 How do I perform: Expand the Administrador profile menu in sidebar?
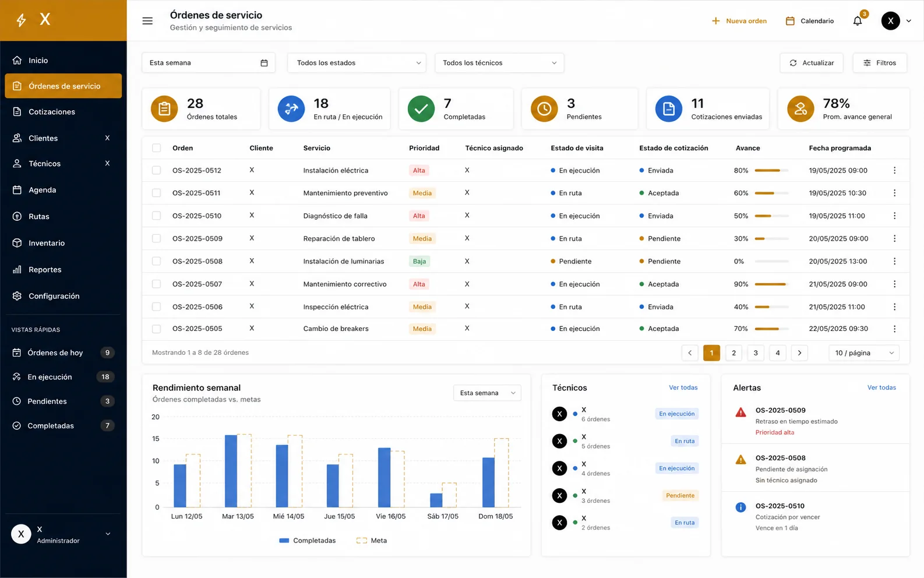coord(108,534)
